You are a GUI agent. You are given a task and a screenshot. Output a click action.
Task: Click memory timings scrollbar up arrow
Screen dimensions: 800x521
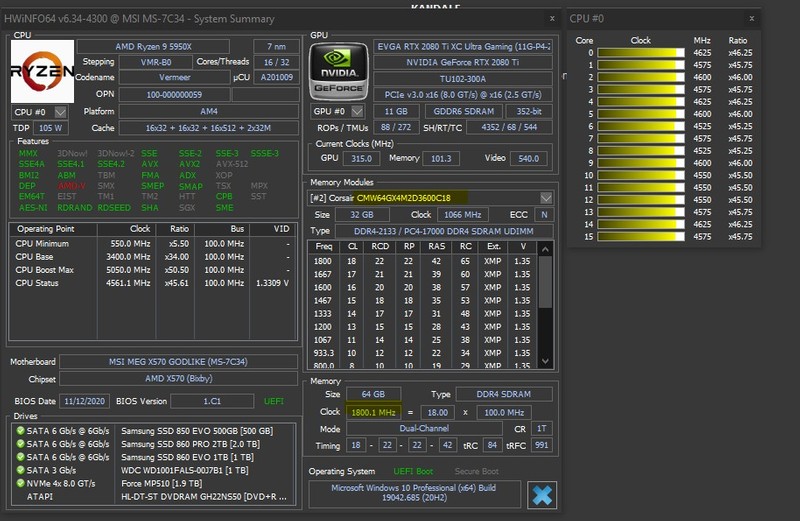click(545, 249)
